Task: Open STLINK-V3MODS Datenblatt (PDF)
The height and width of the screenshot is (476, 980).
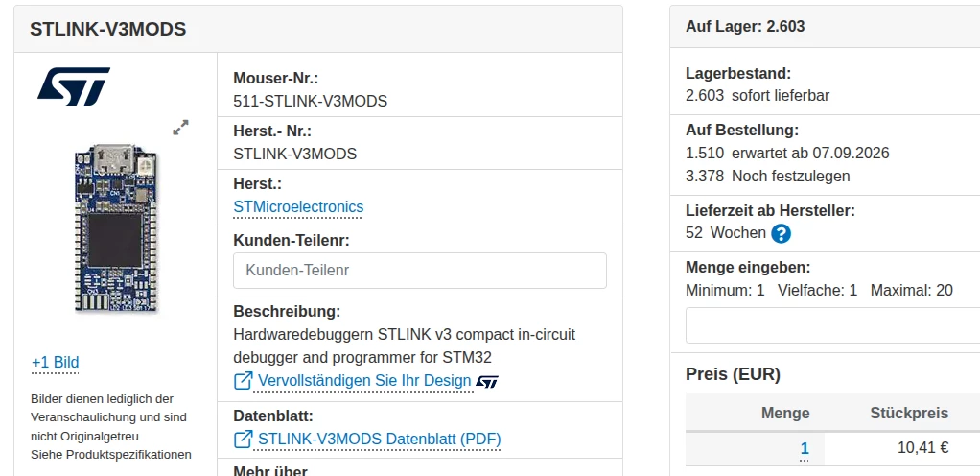Action: coord(380,440)
